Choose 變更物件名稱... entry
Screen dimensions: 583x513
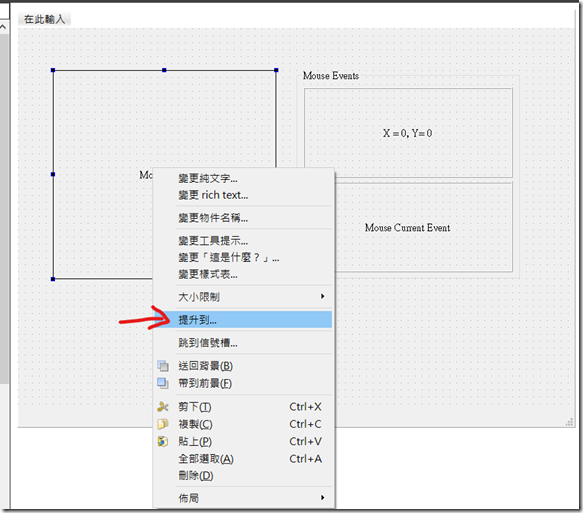[244, 218]
